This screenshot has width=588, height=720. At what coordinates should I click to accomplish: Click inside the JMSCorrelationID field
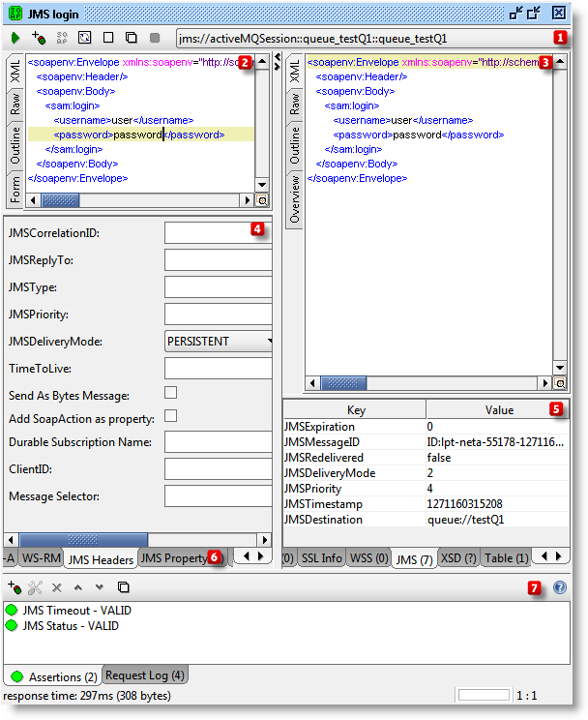pos(219,233)
